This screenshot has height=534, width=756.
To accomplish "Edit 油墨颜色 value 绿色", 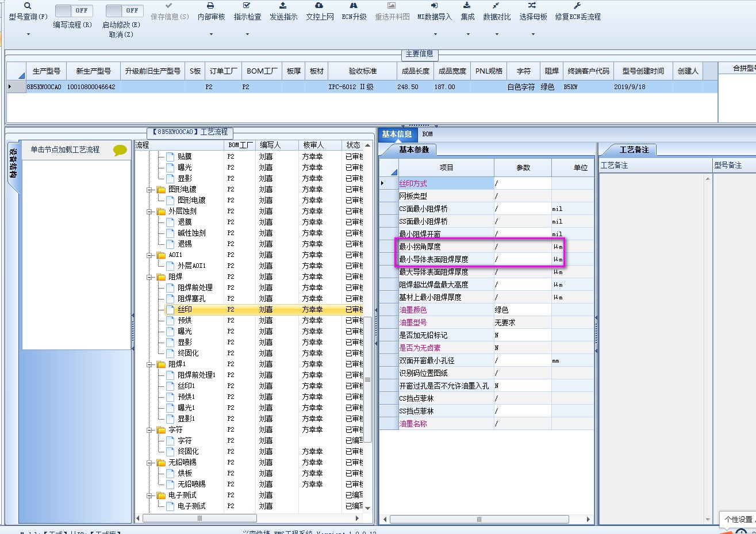I will (x=523, y=310).
